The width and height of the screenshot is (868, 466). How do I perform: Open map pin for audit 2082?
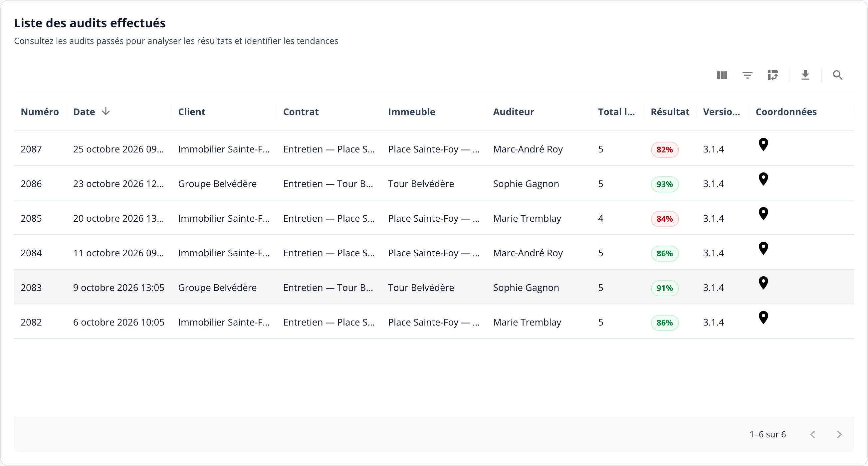pos(763,318)
